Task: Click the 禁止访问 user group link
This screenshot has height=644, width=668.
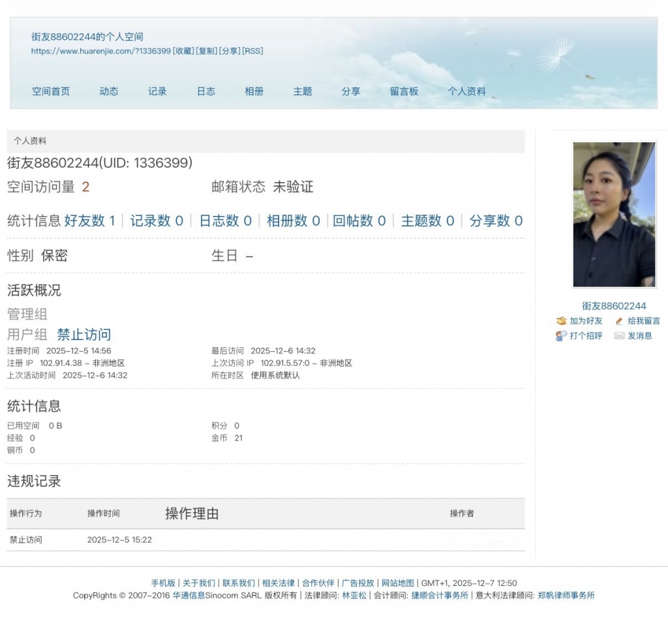Action: [x=83, y=335]
